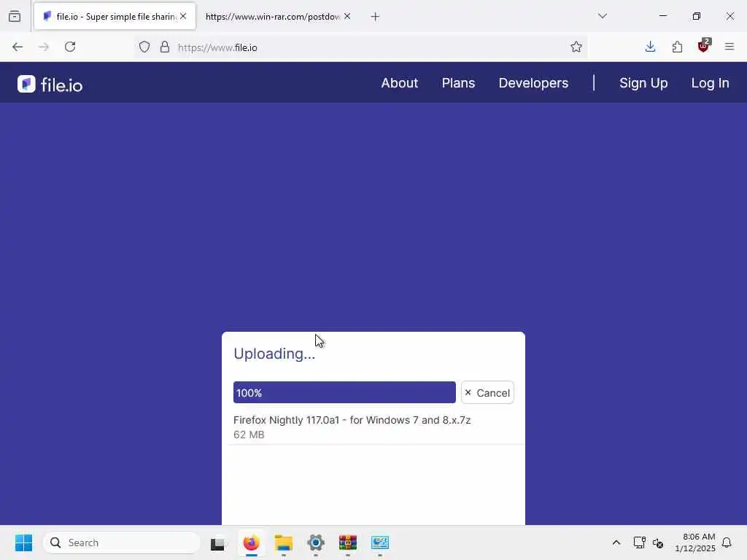Click the 62 MB file size text
This screenshot has height=560, width=747.
click(x=249, y=435)
